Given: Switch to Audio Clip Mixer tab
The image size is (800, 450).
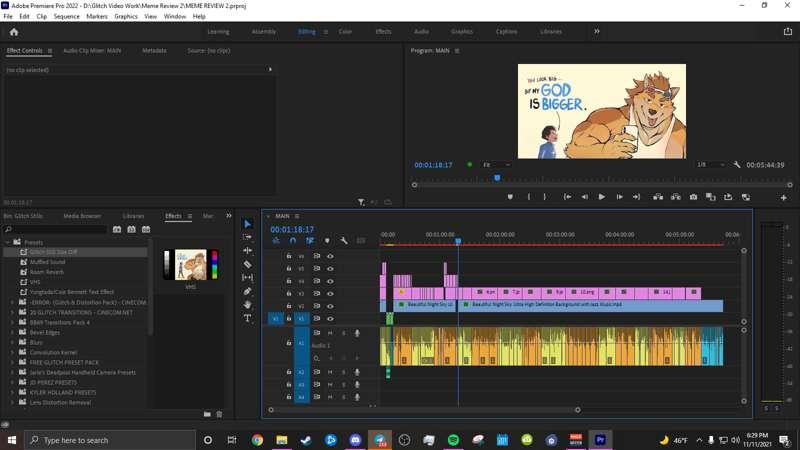Looking at the screenshot, I should pyautogui.click(x=92, y=51).
